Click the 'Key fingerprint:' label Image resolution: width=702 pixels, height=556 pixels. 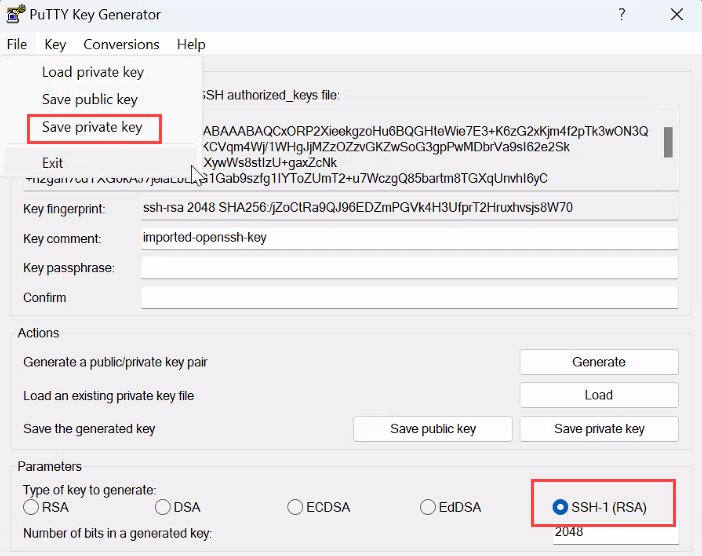tap(64, 209)
